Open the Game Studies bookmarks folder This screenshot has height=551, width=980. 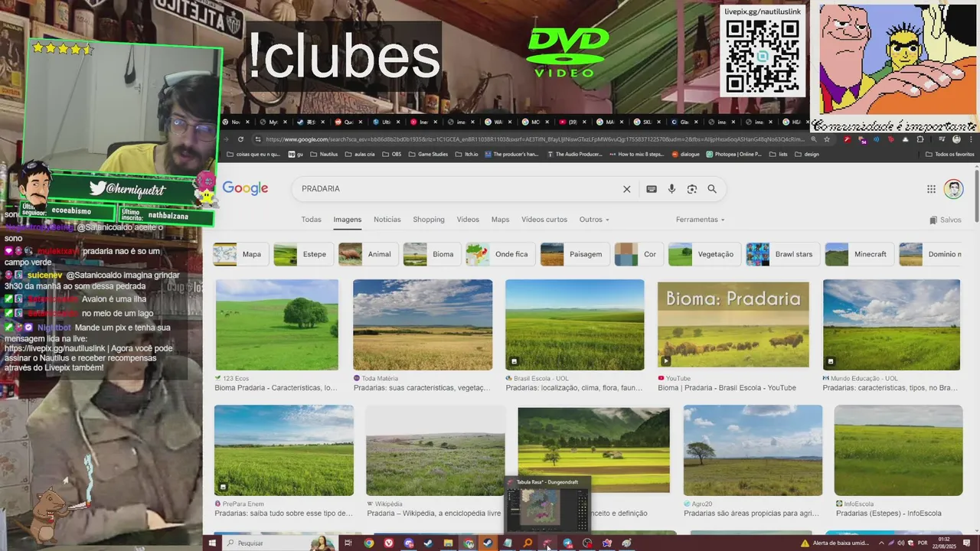click(428, 154)
